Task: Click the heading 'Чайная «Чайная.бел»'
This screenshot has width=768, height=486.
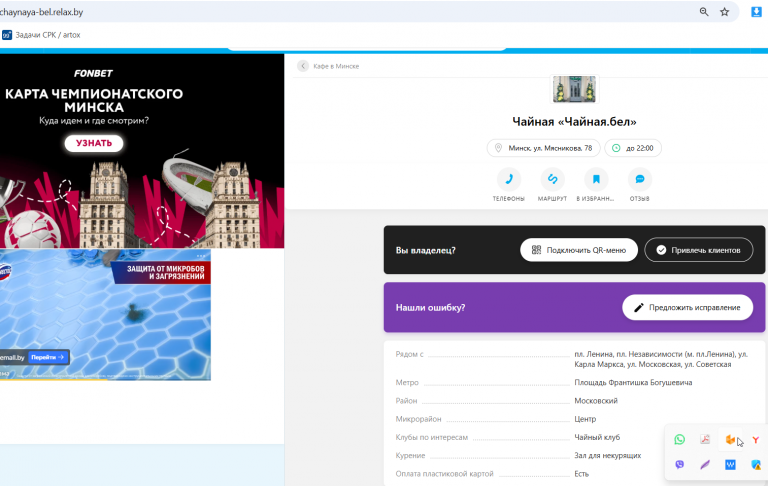Action: (x=574, y=122)
